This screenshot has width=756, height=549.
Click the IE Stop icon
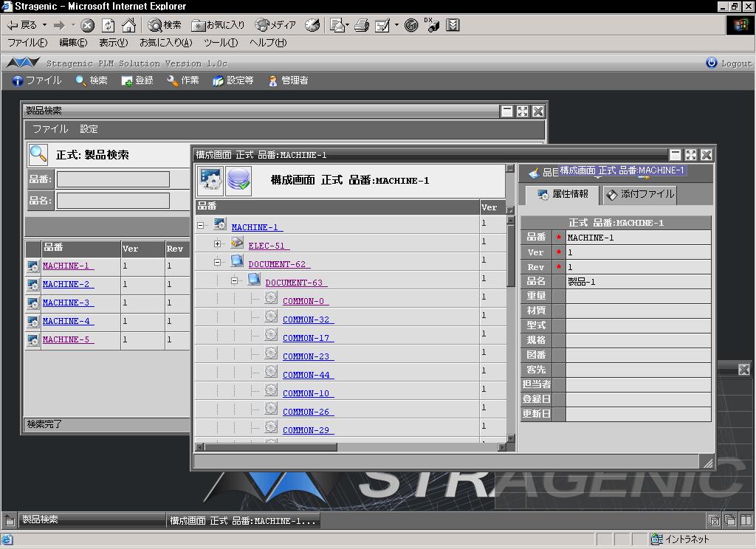coord(87,25)
